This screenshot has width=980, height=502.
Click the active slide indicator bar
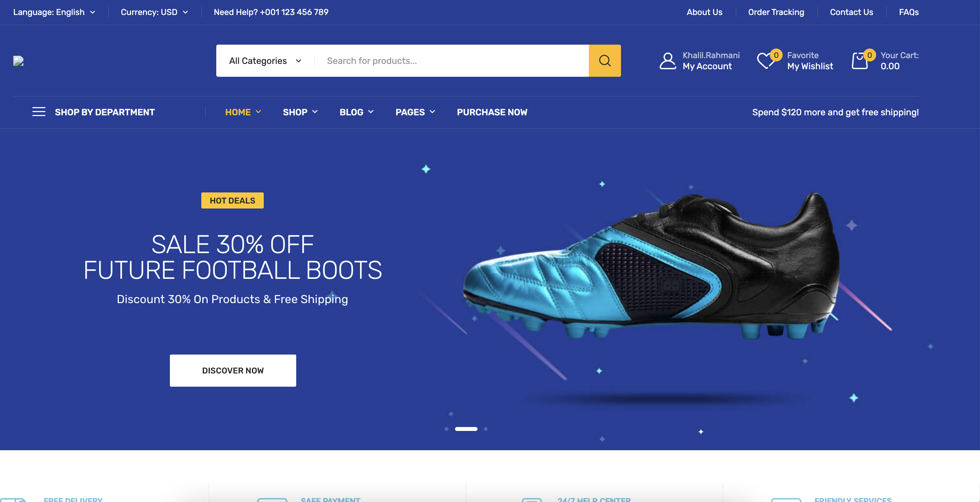pyautogui.click(x=466, y=429)
